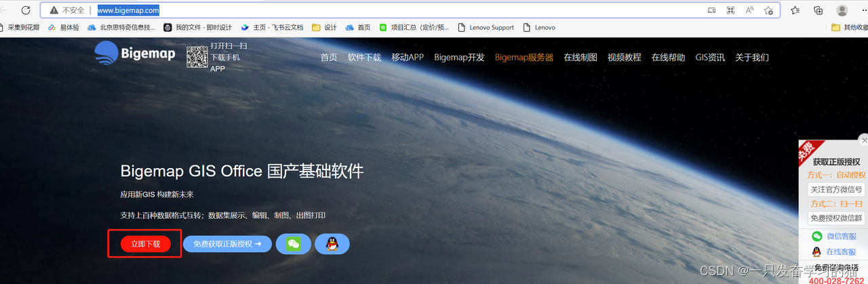Open the 首页 bookmark in the bookmarks bar

358,28
